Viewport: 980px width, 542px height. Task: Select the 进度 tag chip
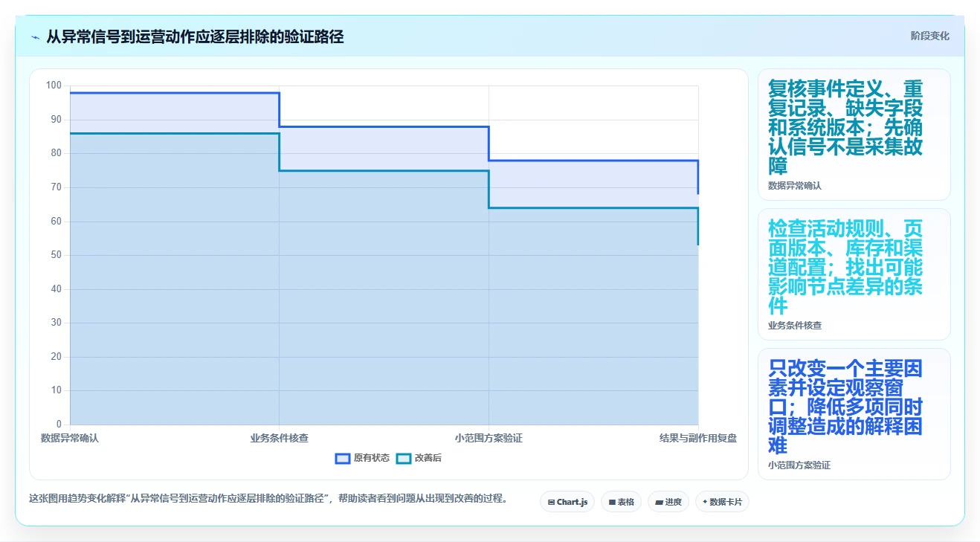pos(668,502)
